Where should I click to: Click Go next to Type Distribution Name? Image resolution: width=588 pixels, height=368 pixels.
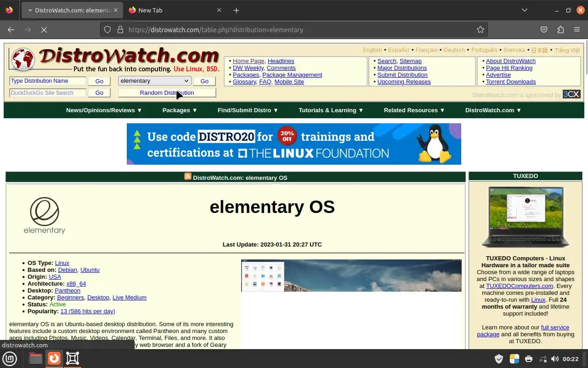pyautogui.click(x=99, y=81)
